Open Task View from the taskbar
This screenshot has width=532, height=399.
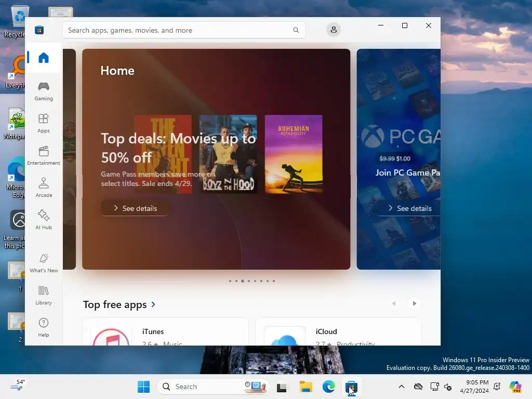[282, 387]
